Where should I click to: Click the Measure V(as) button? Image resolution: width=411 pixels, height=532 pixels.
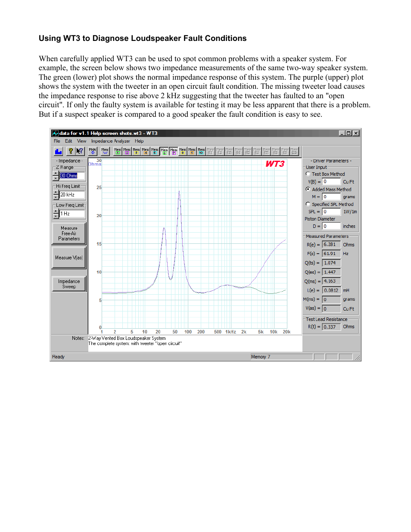point(69,258)
